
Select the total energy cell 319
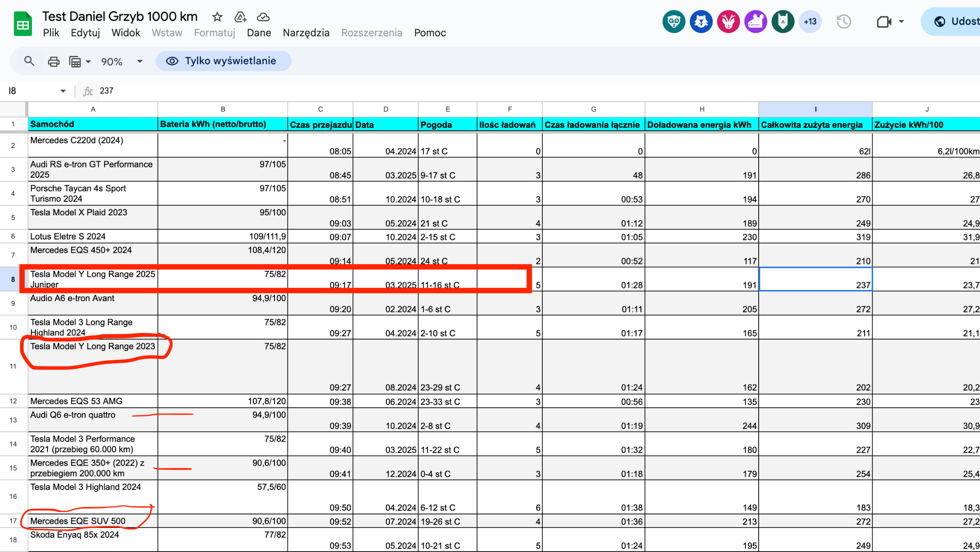coord(816,237)
